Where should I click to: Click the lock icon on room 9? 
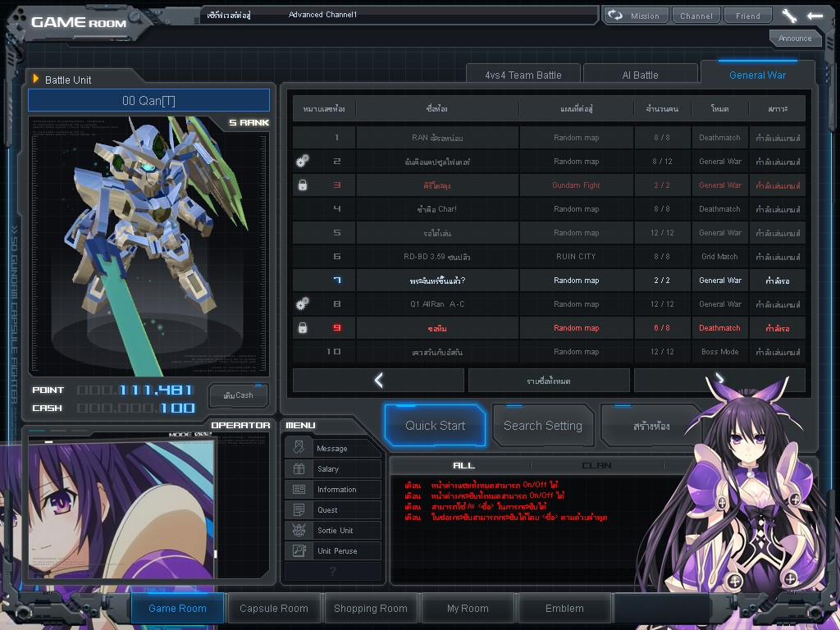point(303,327)
